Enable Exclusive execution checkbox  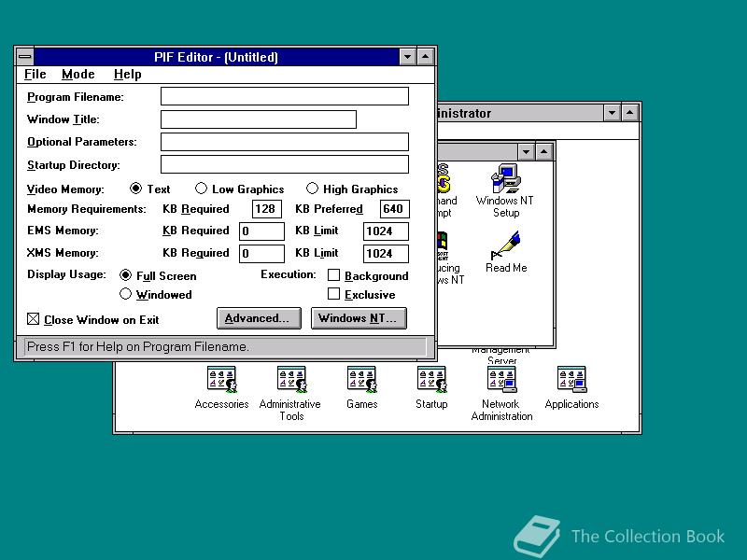[x=333, y=294]
